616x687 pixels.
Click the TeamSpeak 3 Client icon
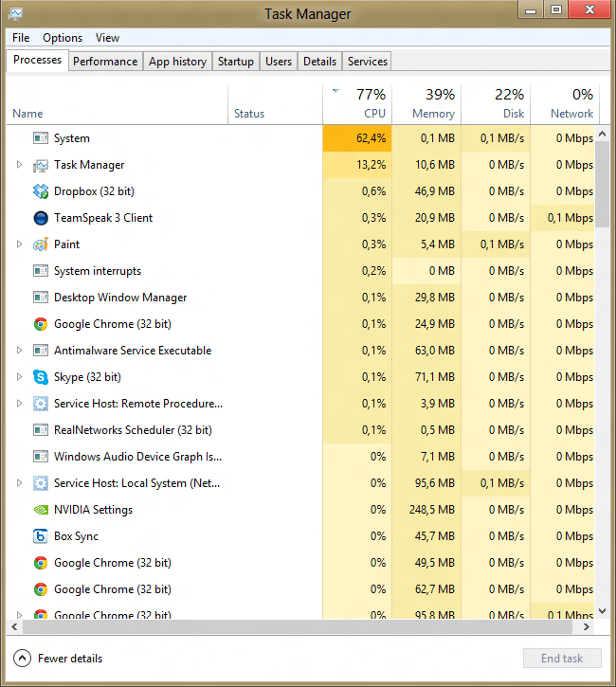41,218
